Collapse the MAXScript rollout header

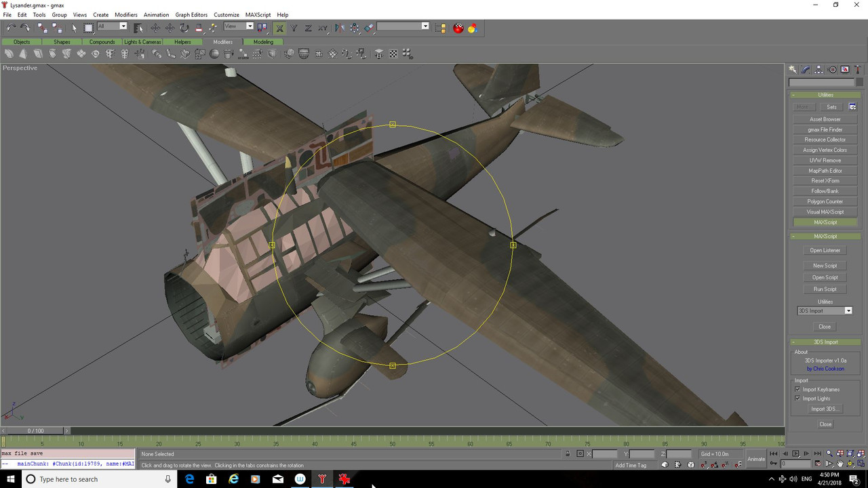pos(825,237)
